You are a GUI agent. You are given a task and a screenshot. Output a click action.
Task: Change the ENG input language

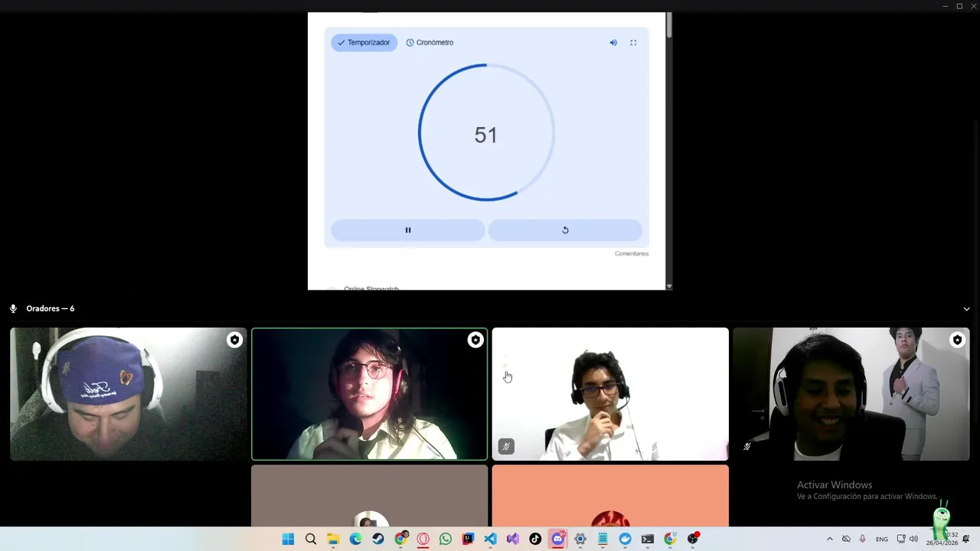click(x=882, y=539)
